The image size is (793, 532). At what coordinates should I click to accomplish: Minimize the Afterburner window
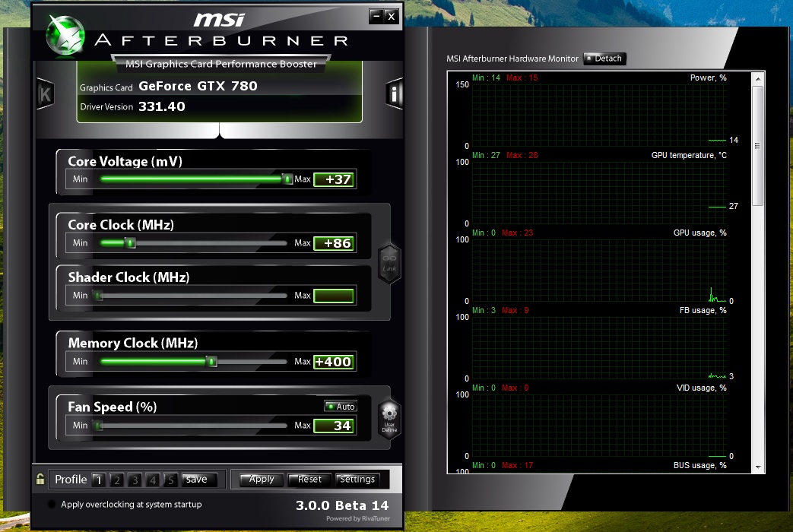[x=376, y=16]
